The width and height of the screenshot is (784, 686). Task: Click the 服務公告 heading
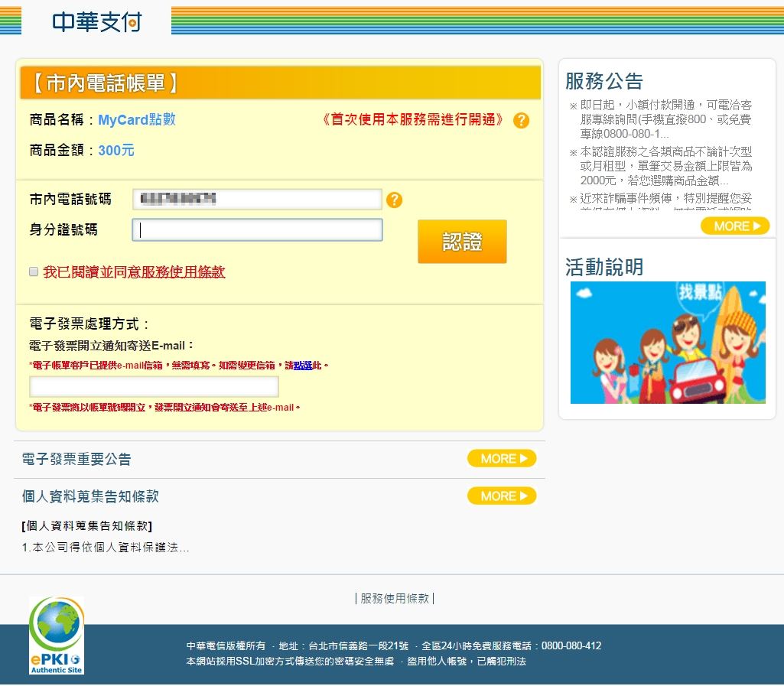click(x=604, y=81)
